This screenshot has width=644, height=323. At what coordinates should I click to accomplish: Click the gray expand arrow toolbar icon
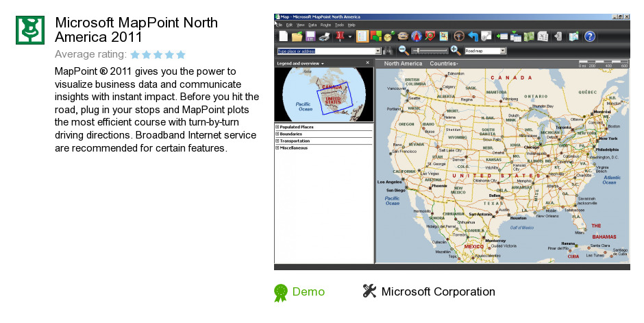[x=486, y=36]
